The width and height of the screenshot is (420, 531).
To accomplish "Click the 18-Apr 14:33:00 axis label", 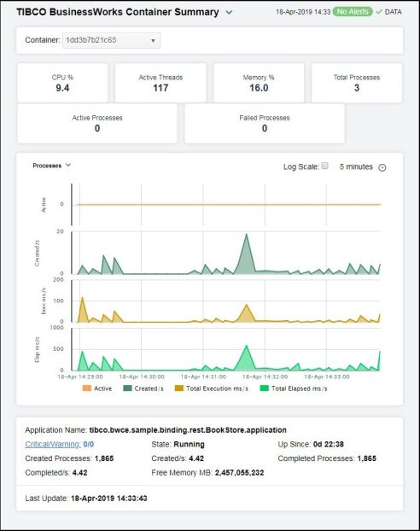I will (326, 376).
